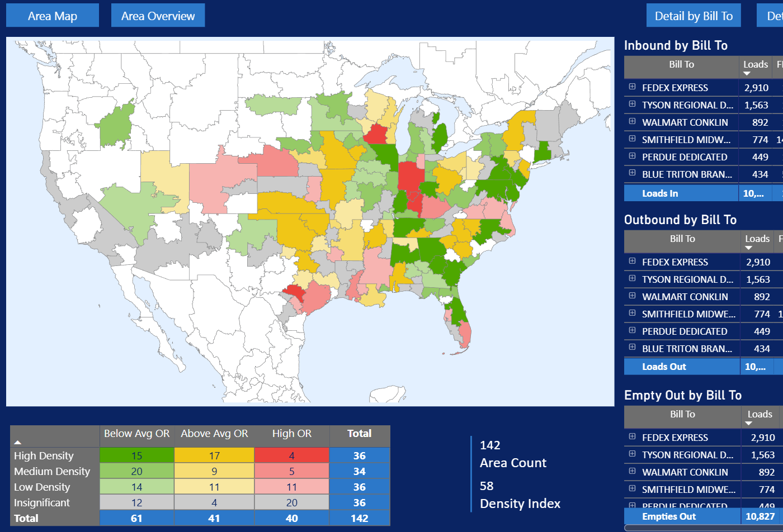This screenshot has width=783, height=532.
Task: Open the Area Map tab
Action: click(x=53, y=16)
